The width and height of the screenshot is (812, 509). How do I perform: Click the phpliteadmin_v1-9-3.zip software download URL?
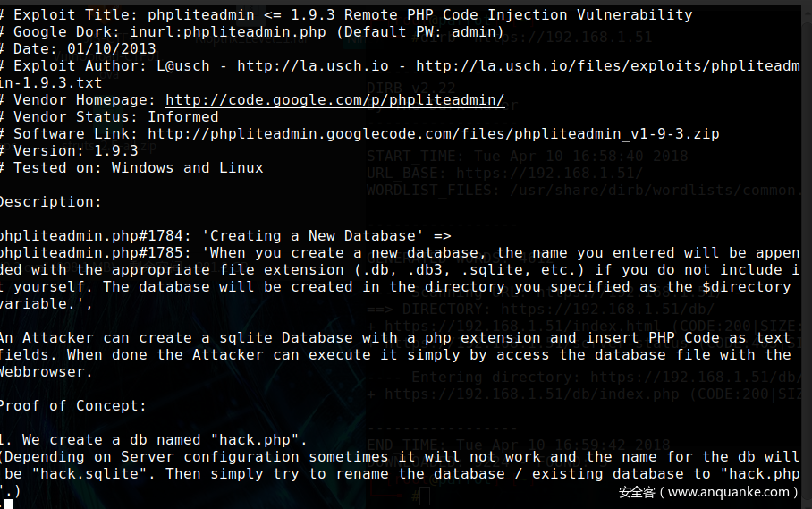(434, 134)
